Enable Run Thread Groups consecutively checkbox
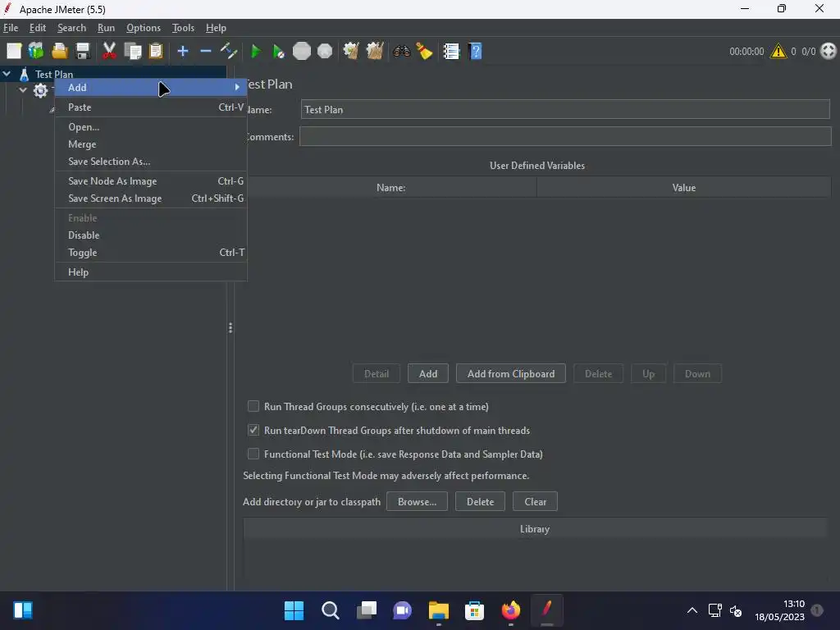This screenshot has height=630, width=840. coord(253,406)
